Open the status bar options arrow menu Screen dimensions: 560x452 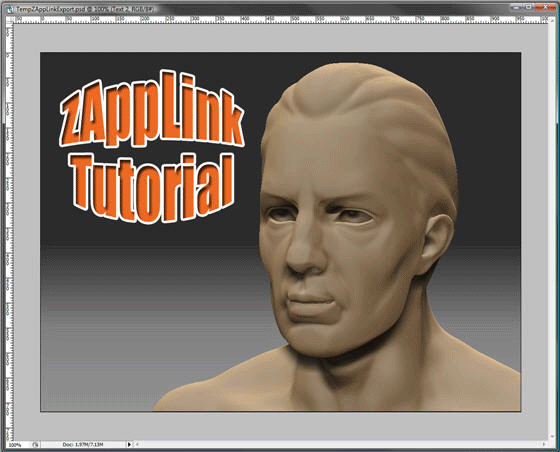[129, 445]
